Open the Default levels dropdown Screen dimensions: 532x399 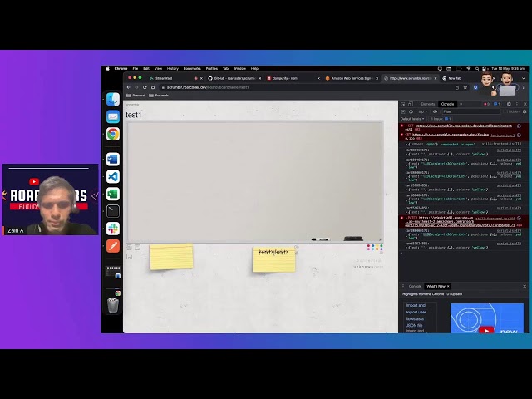[412, 119]
